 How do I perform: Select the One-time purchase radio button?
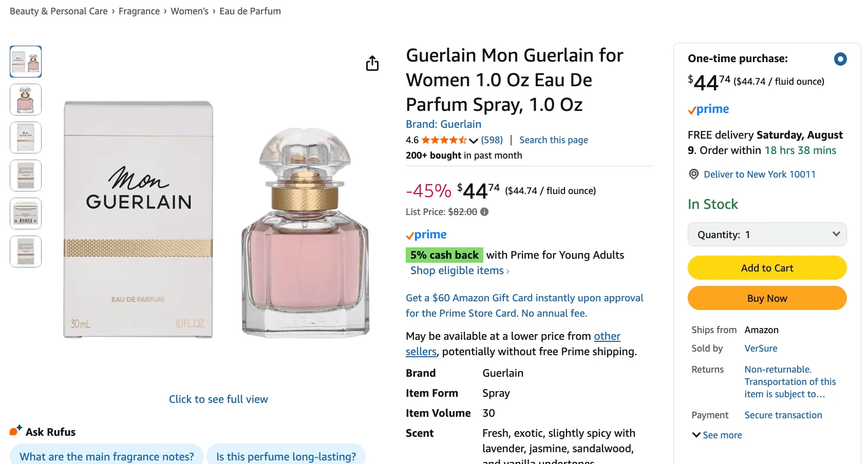pyautogui.click(x=840, y=59)
